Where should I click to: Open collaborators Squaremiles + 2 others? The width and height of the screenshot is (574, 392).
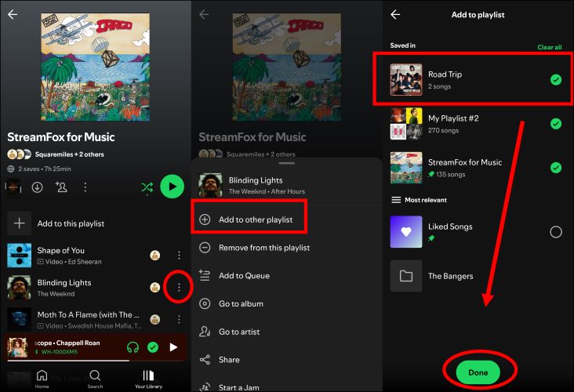pos(56,154)
